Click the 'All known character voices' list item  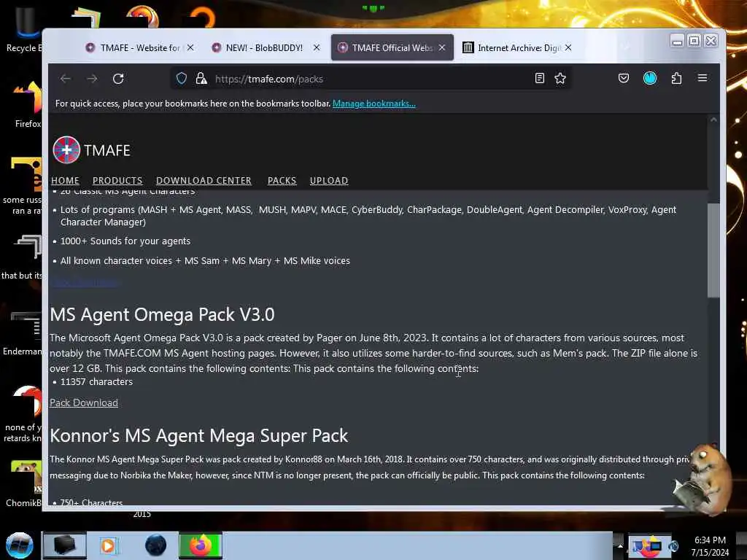[205, 261]
